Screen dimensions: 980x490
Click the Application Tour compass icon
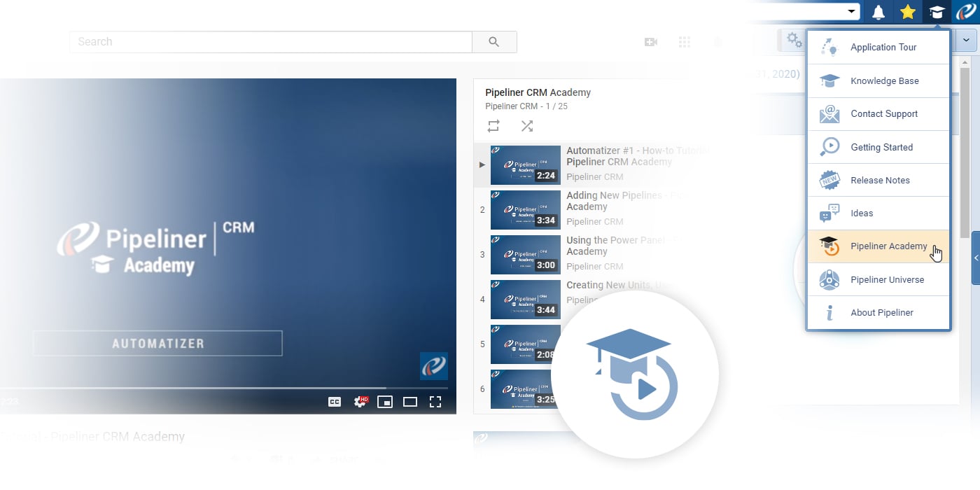(x=829, y=47)
